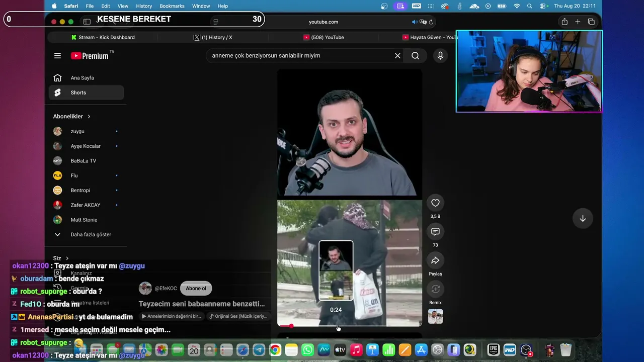Open the sound source thumbnail under Remix

[435, 317]
